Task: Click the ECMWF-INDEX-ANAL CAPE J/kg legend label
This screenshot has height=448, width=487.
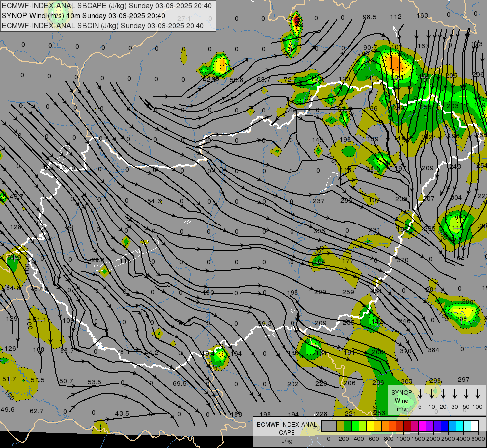Action: tap(287, 432)
